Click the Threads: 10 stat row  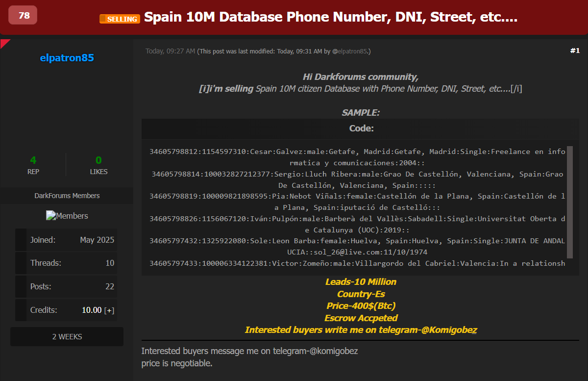click(x=67, y=263)
